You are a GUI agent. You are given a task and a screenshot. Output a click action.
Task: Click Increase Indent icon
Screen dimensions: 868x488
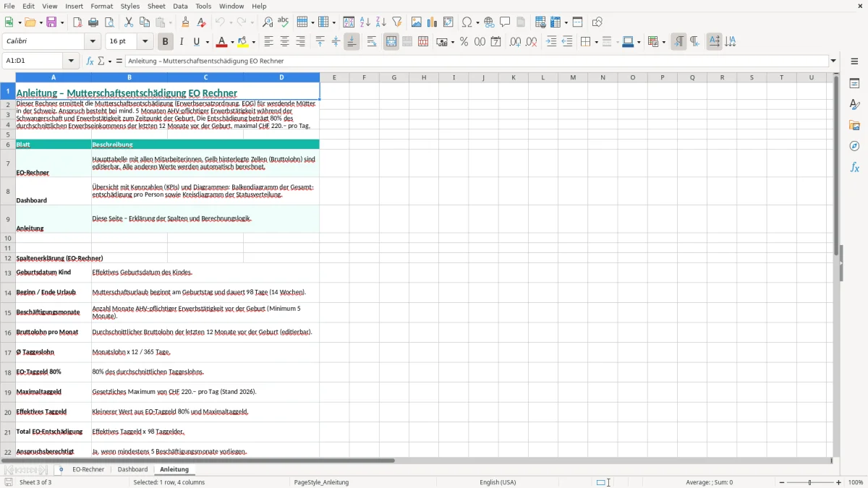(551, 42)
